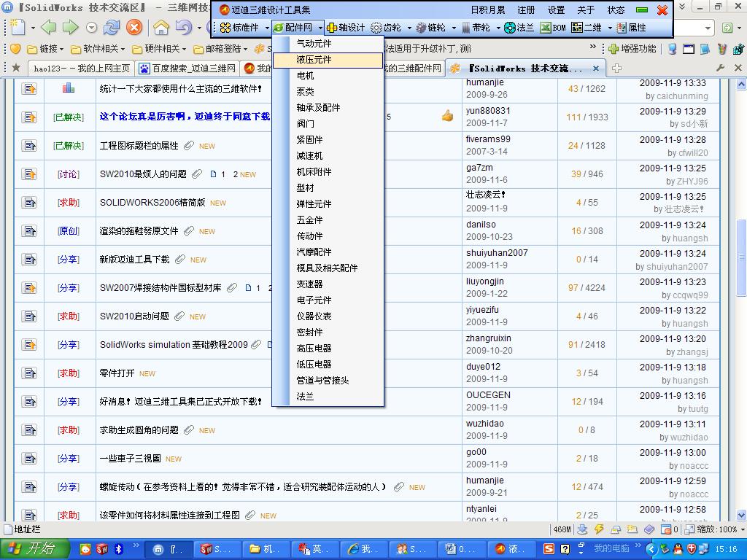Open thread 求助生成圆角的问题
Image resolution: width=747 pixels, height=560 pixels.
click(x=139, y=430)
